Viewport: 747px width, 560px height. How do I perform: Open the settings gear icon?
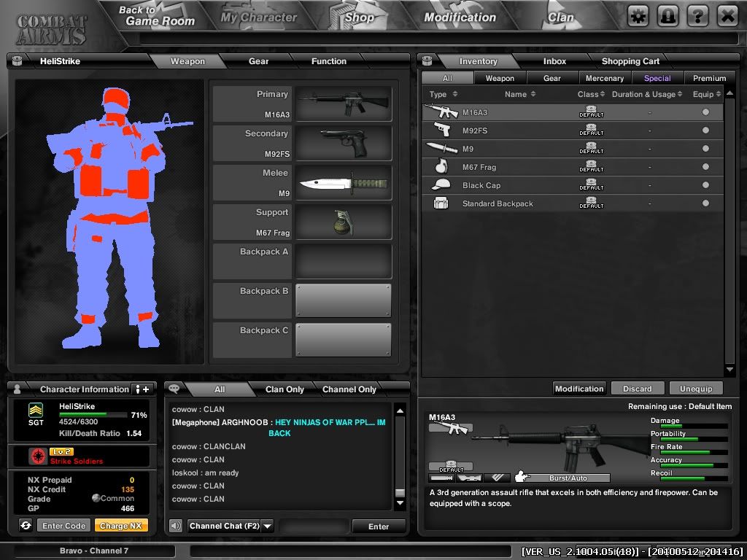[x=638, y=17]
